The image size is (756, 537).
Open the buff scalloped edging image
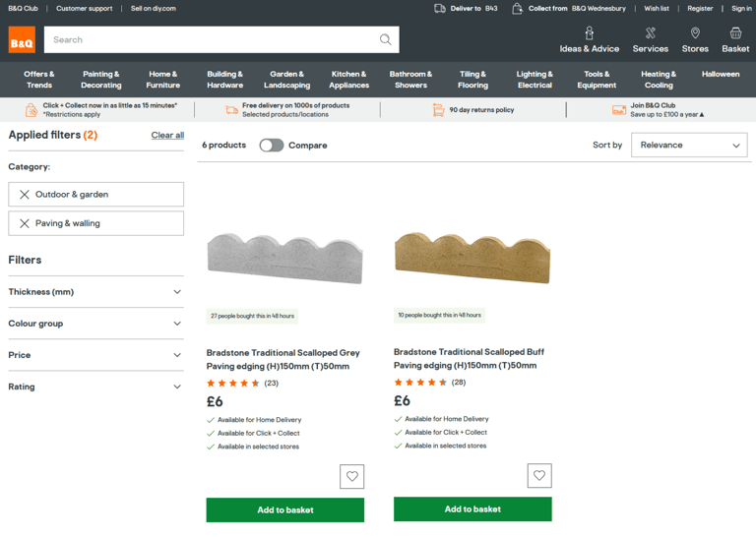click(x=472, y=257)
